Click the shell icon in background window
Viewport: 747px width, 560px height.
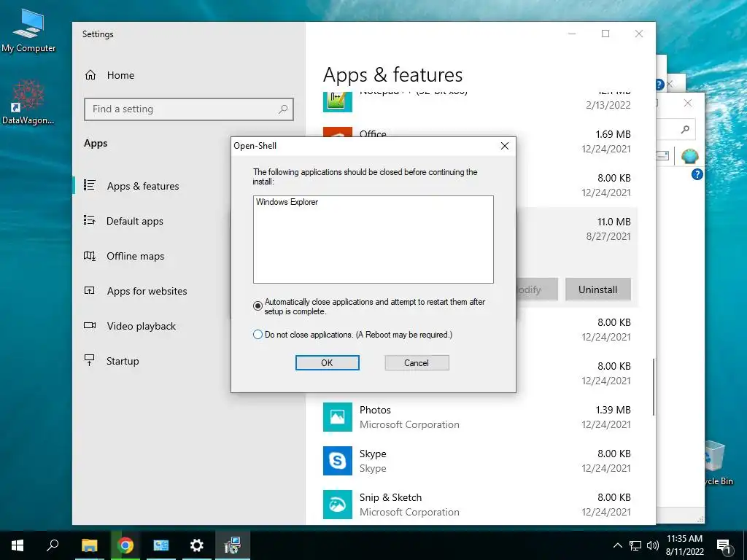(689, 156)
